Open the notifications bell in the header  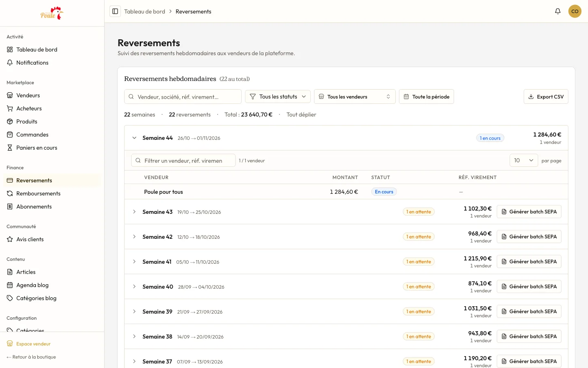pyautogui.click(x=558, y=11)
